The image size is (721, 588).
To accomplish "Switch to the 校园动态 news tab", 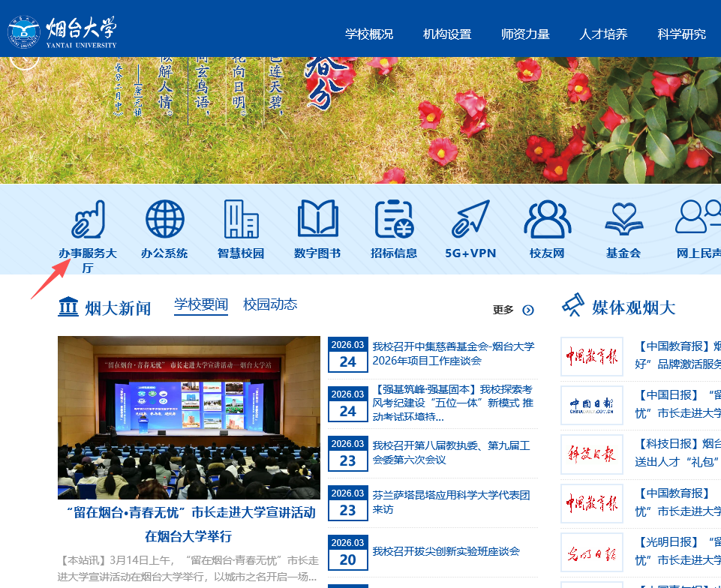I will point(270,304).
